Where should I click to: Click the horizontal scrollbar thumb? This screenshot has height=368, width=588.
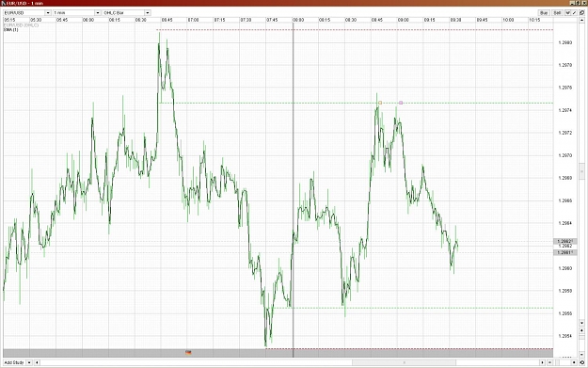point(404,362)
